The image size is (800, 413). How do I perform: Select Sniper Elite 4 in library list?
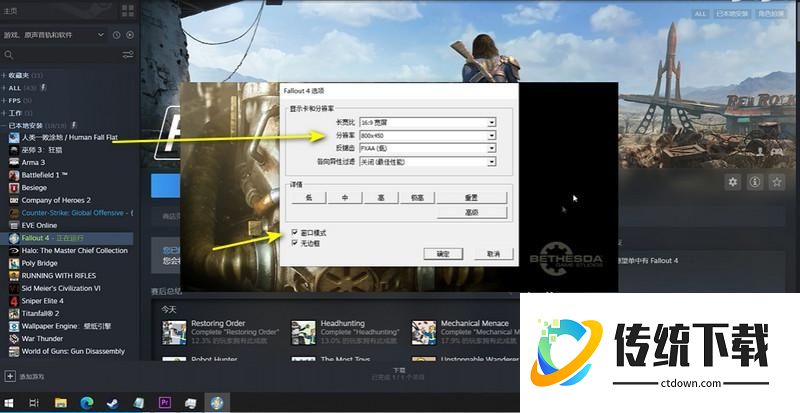(41, 299)
